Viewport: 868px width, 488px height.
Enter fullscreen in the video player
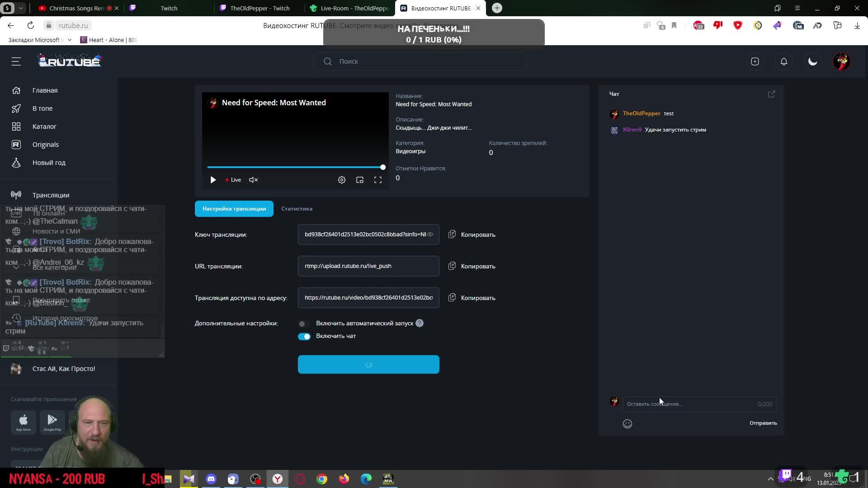[378, 180]
